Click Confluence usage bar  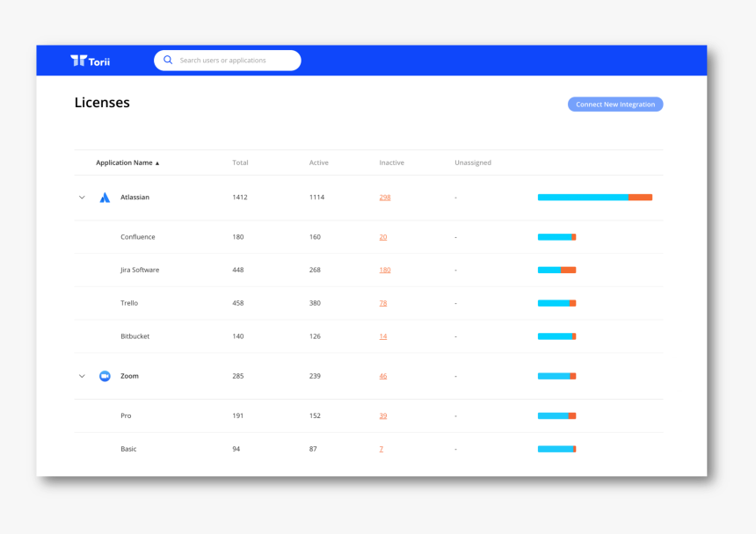[x=556, y=237]
